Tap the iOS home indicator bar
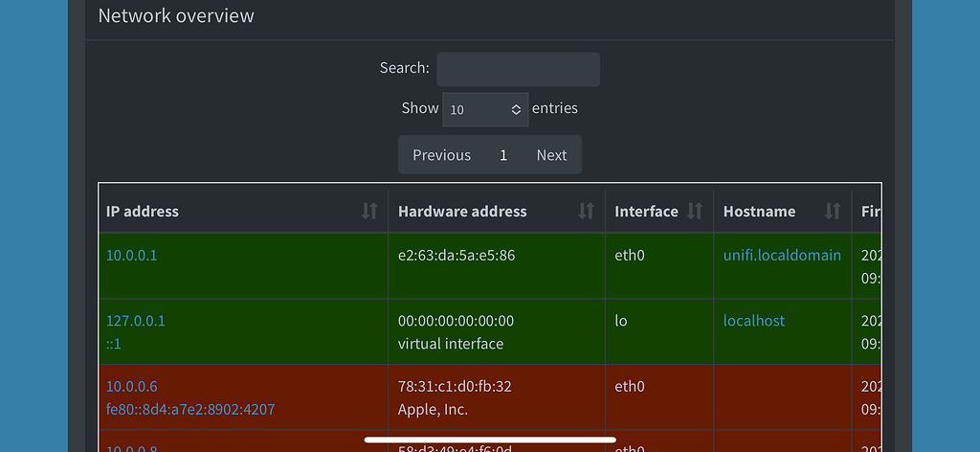The image size is (980, 452). 490,441
